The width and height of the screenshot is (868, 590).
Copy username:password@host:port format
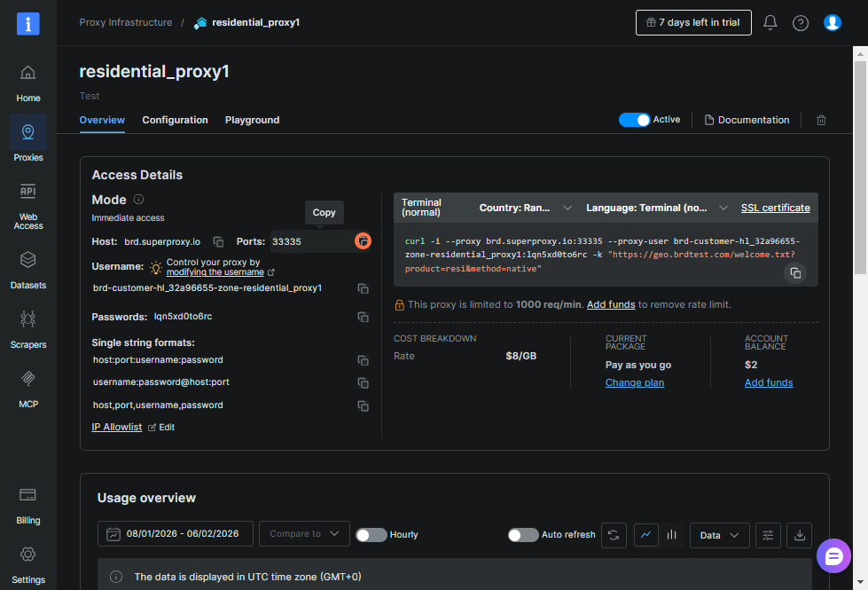(x=363, y=382)
